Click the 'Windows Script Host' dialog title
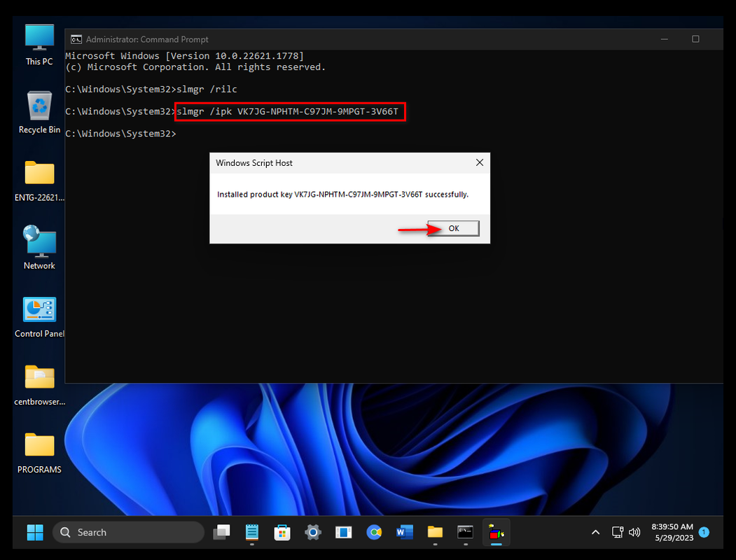736x560 pixels. (254, 162)
